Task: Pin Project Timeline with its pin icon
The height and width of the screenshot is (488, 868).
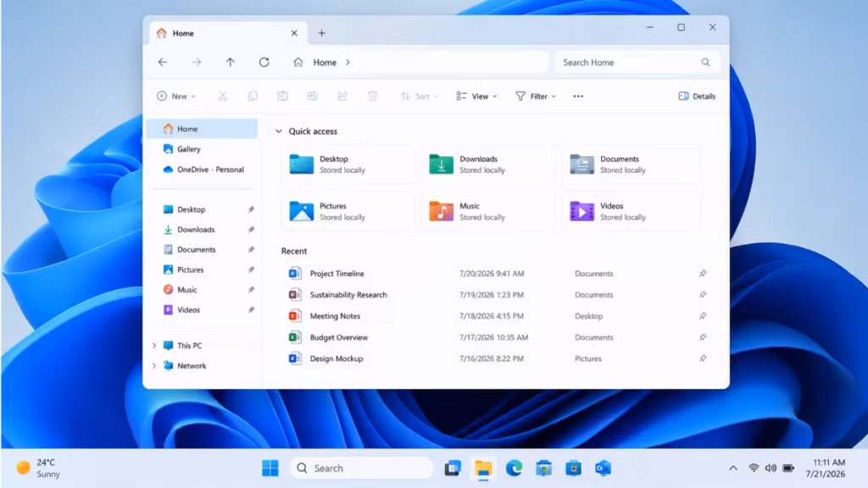Action: point(703,274)
